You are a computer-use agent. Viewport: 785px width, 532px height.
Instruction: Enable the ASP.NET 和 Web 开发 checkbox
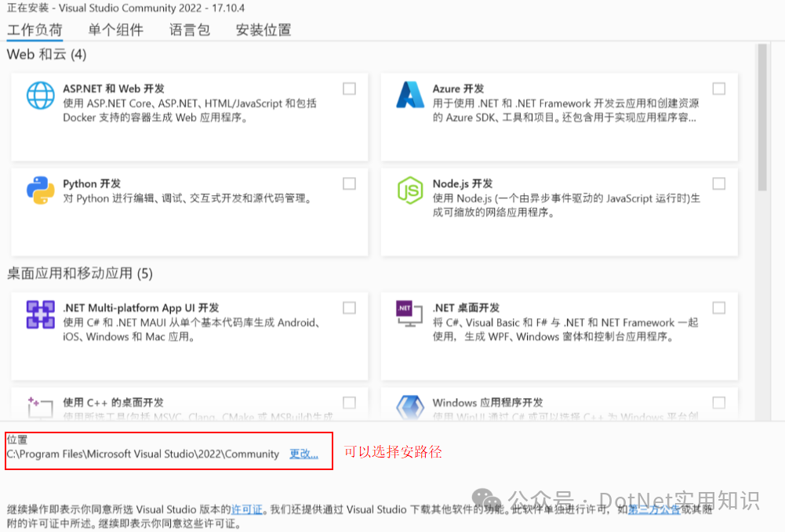350,89
